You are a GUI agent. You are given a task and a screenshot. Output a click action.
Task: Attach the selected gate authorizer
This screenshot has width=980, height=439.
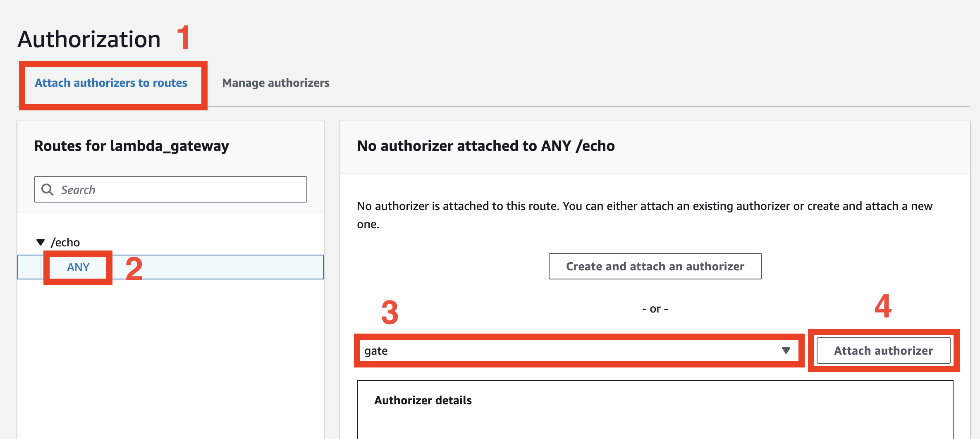click(x=883, y=351)
